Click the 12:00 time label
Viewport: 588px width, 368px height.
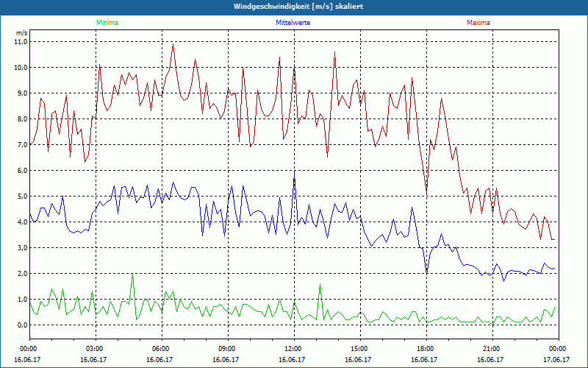click(x=292, y=349)
